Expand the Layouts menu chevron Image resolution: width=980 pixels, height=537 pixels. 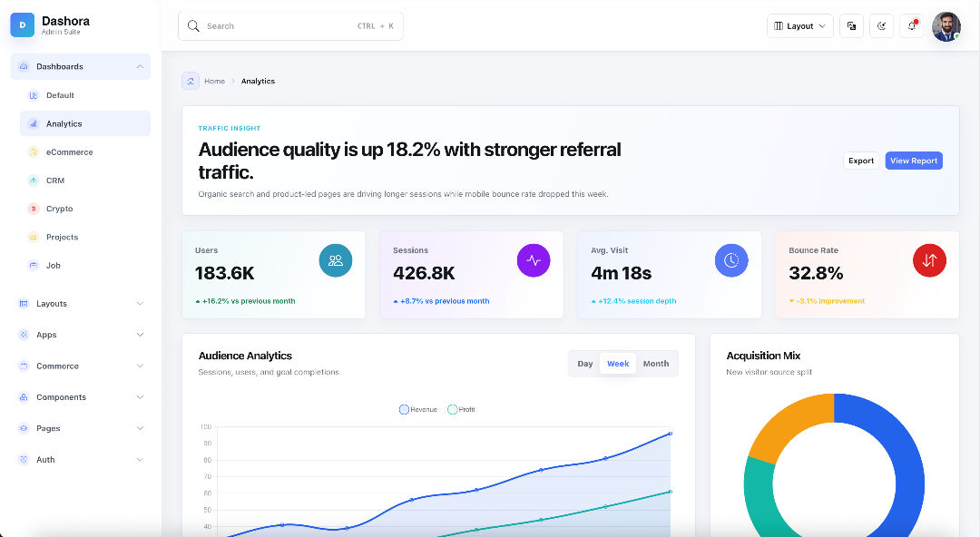pyautogui.click(x=140, y=303)
